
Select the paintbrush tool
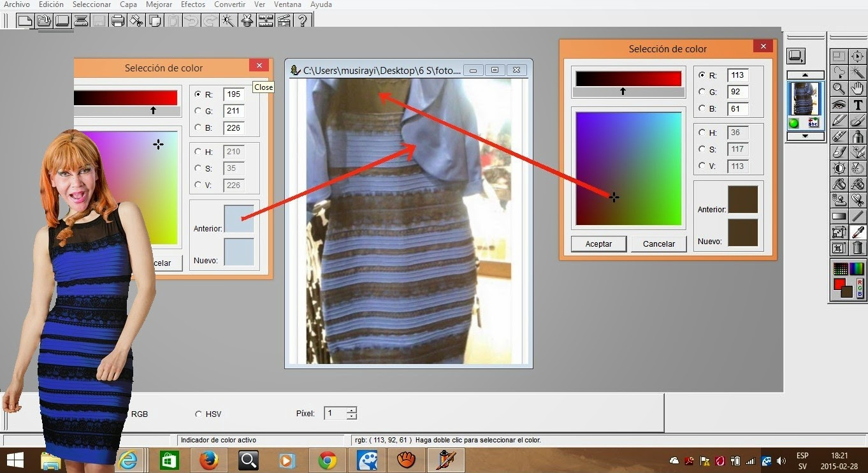(858, 120)
